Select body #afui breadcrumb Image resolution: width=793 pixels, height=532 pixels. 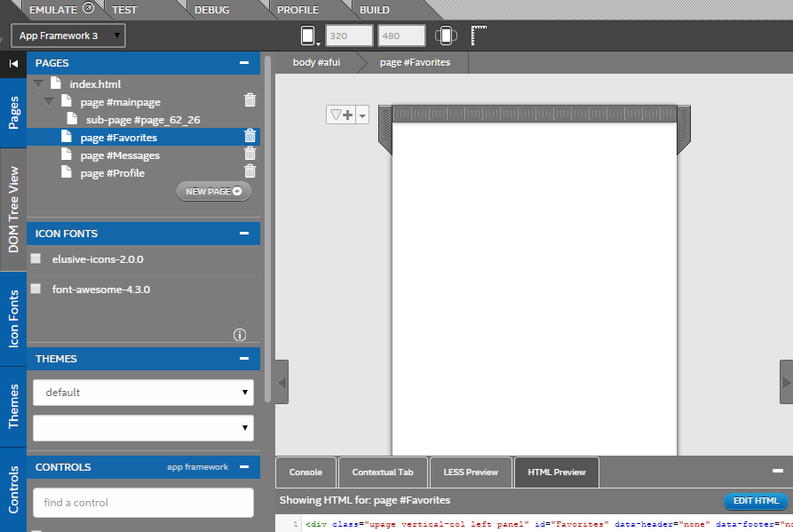coord(317,62)
